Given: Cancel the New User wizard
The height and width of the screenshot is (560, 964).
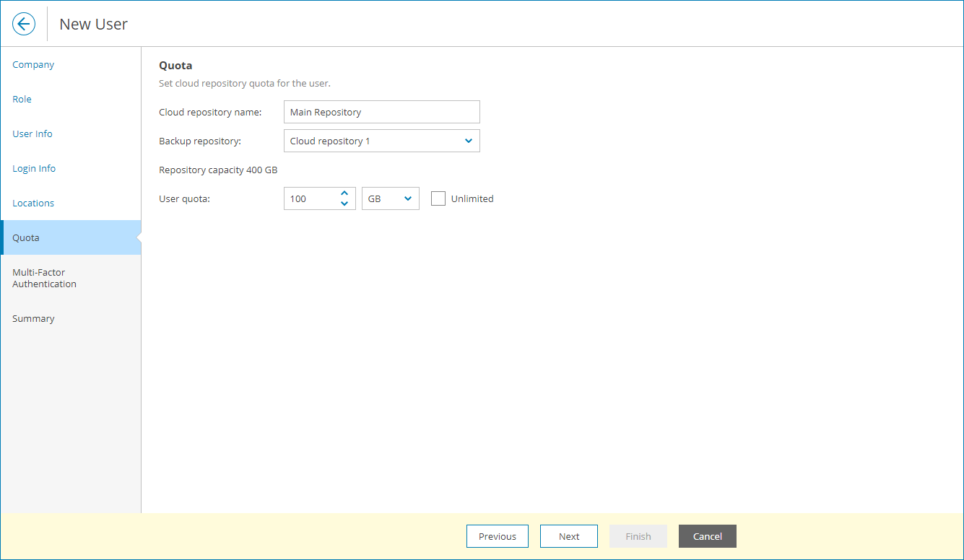Looking at the screenshot, I should pos(707,536).
